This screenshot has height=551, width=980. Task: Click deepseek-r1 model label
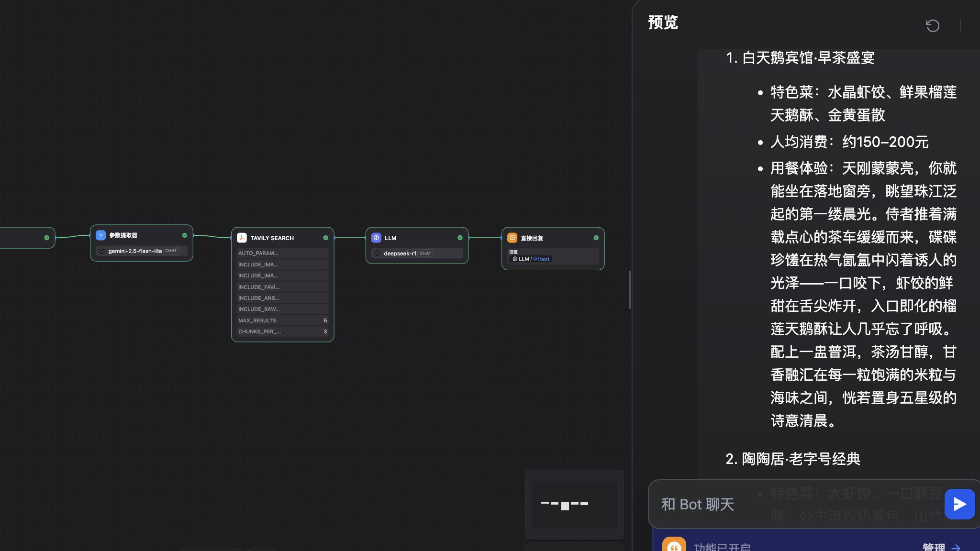400,253
